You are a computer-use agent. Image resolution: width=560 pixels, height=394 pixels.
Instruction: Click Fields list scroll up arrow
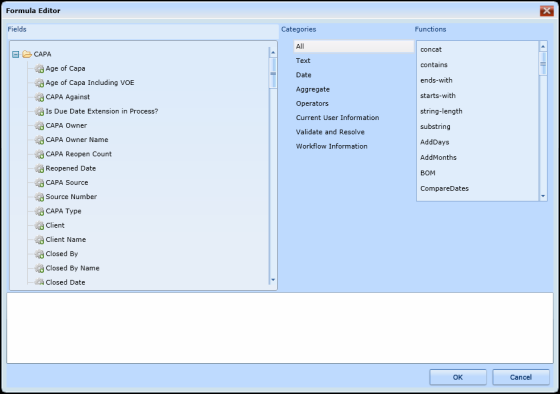click(x=273, y=53)
